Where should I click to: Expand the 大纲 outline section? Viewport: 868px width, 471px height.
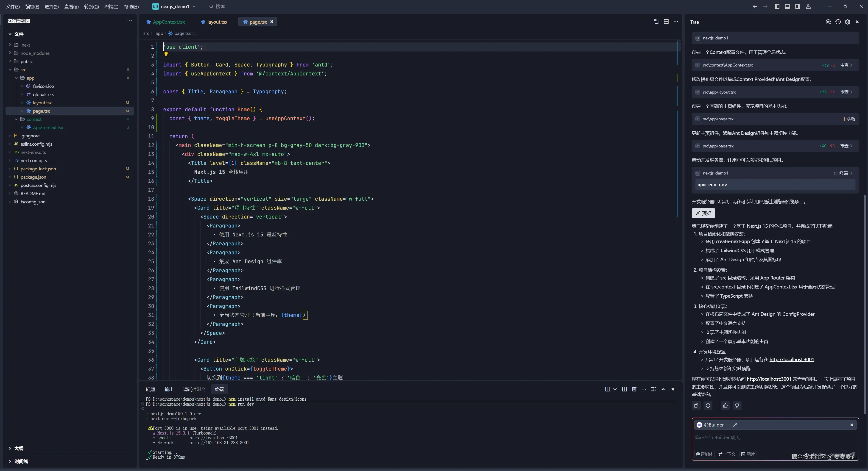point(19,449)
